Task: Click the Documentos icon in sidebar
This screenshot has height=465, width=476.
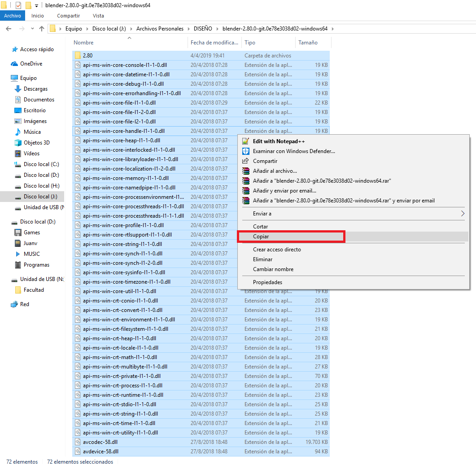Action: [18, 100]
